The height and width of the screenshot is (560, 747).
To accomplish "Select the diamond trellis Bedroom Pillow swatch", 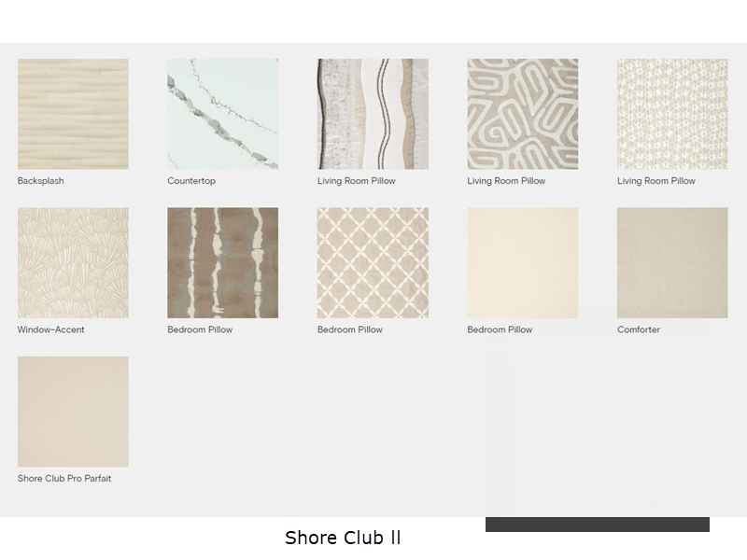I will tap(373, 263).
